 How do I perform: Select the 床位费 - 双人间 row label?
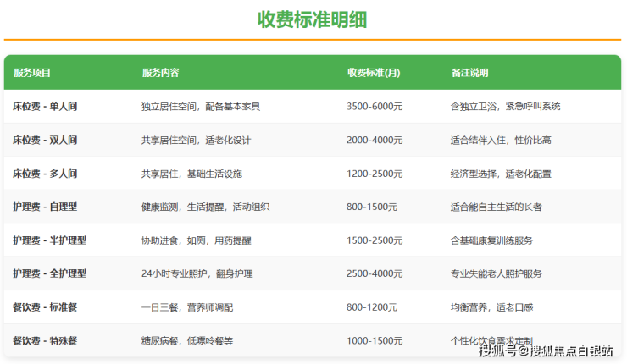(x=45, y=140)
